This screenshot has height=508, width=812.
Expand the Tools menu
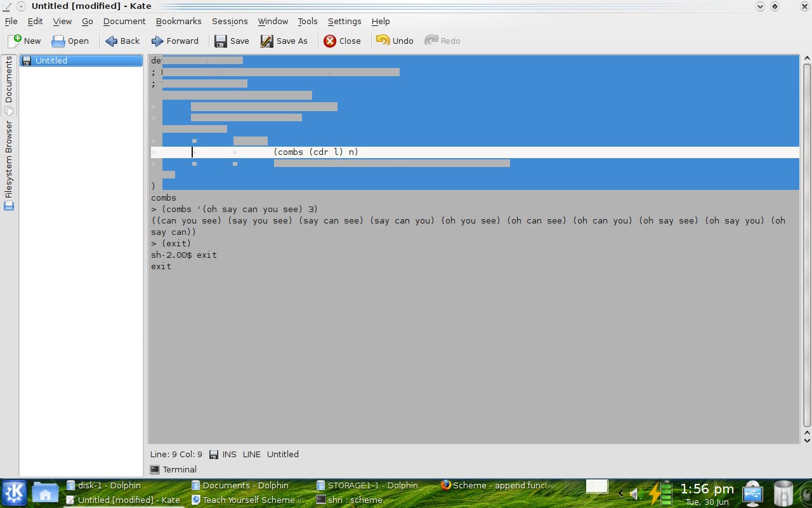point(308,21)
